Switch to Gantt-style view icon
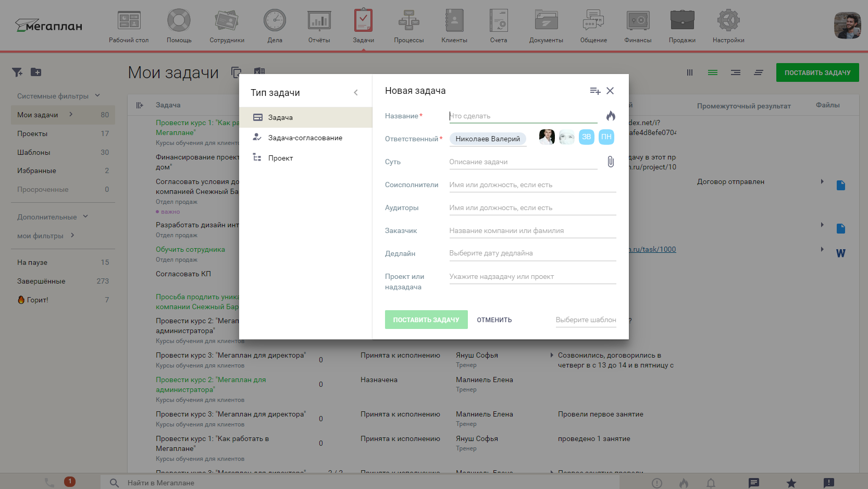Screen dimensions: 868x489 pos(759,72)
